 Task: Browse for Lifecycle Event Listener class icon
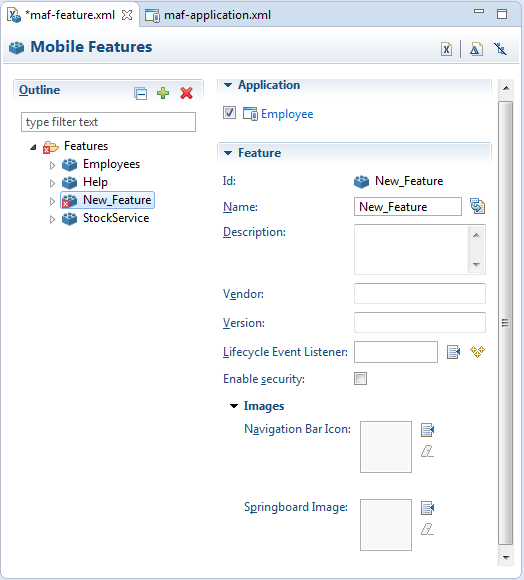click(x=453, y=352)
